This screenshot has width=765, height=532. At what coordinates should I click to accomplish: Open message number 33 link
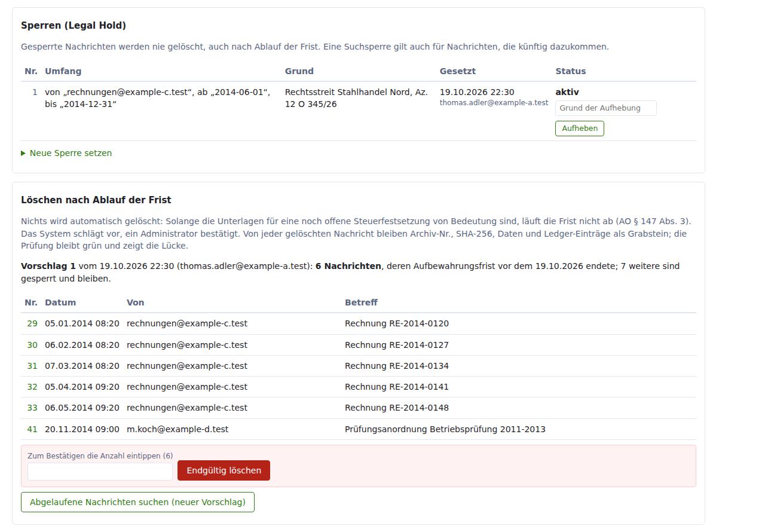[x=32, y=408]
